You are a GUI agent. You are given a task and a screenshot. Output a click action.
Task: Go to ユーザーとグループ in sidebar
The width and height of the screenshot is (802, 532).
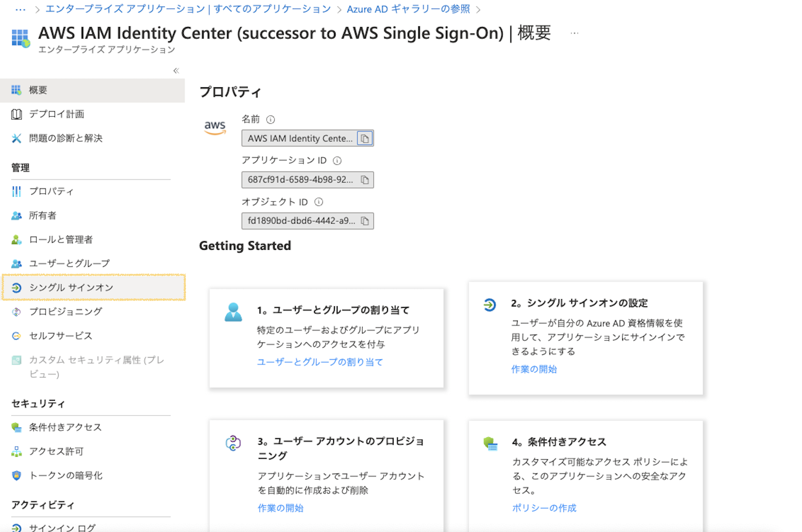[x=70, y=263]
